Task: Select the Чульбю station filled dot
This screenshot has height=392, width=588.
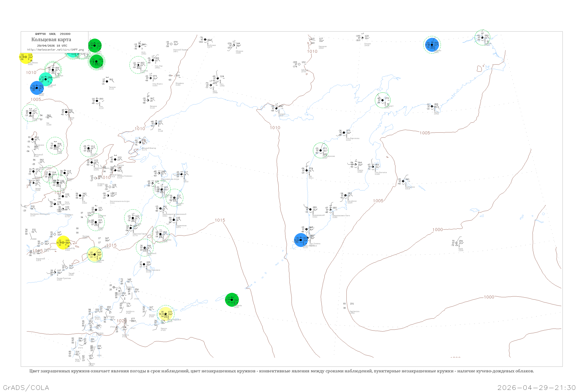Action: [x=107, y=82]
